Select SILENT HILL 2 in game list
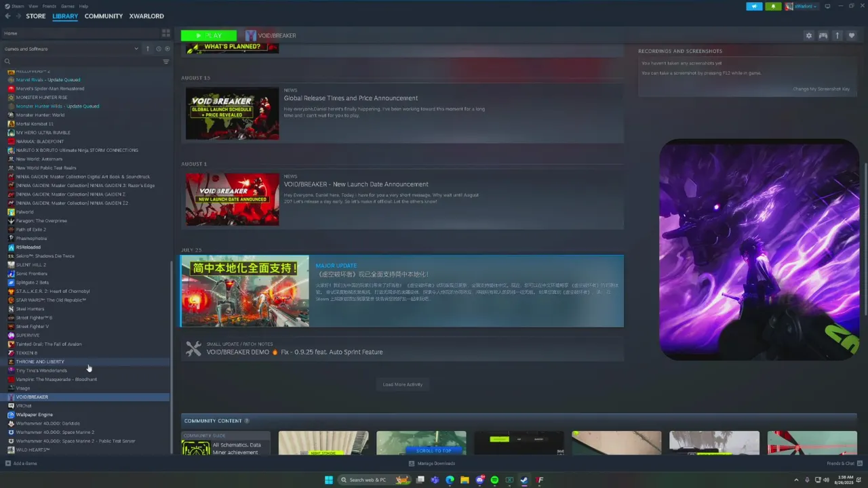This screenshot has height=488, width=868. click(31, 265)
